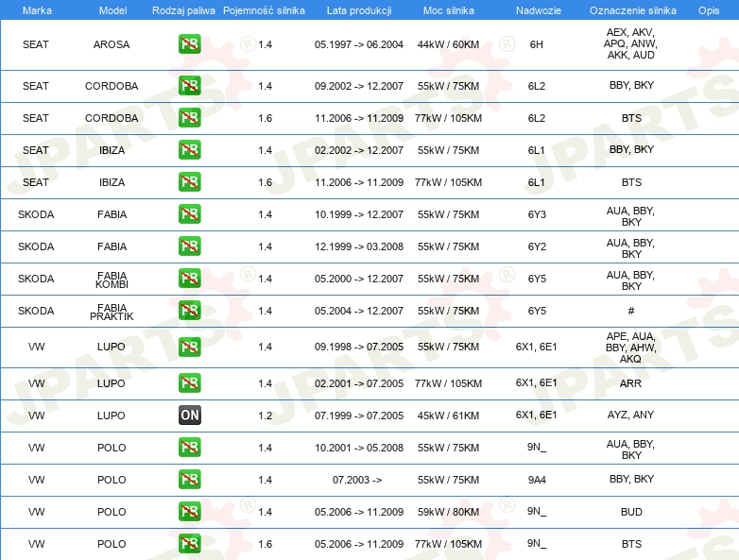Click the petrol fuel icon for CORDOBA 1.4

[189, 86]
